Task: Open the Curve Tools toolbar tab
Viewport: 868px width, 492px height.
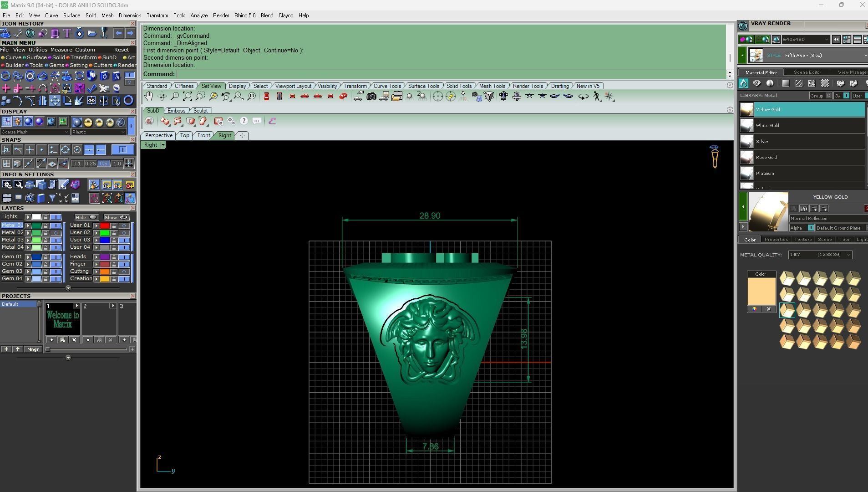Action: pyautogui.click(x=387, y=86)
